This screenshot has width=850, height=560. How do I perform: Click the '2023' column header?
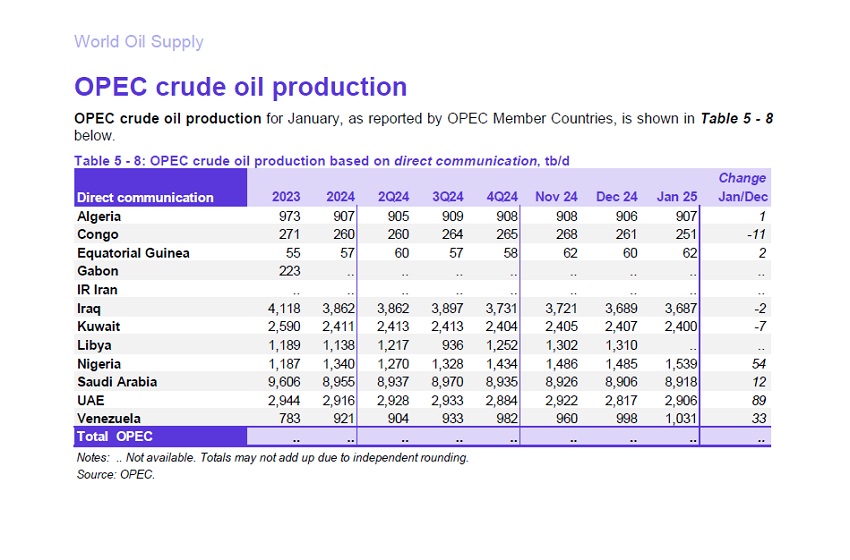(286, 197)
